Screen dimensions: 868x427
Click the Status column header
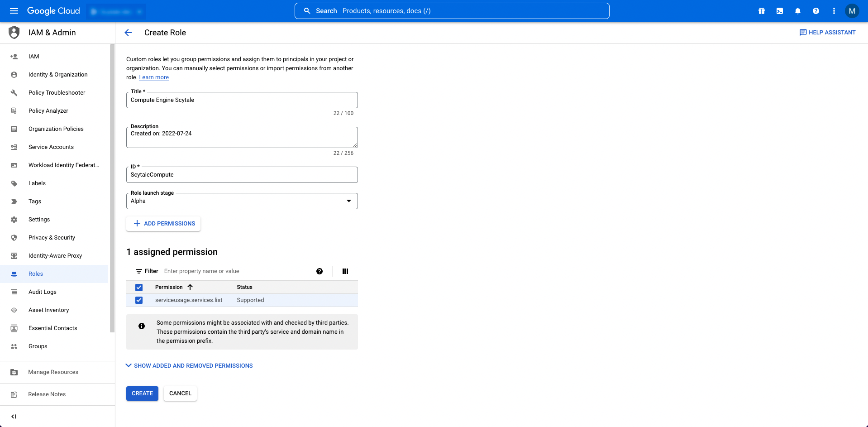pyautogui.click(x=244, y=287)
